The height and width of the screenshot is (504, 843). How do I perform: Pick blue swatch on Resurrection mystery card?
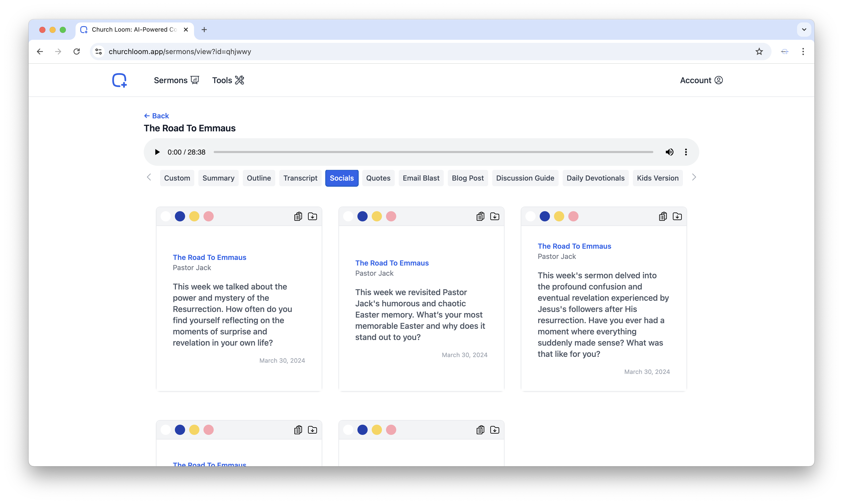[x=180, y=216]
